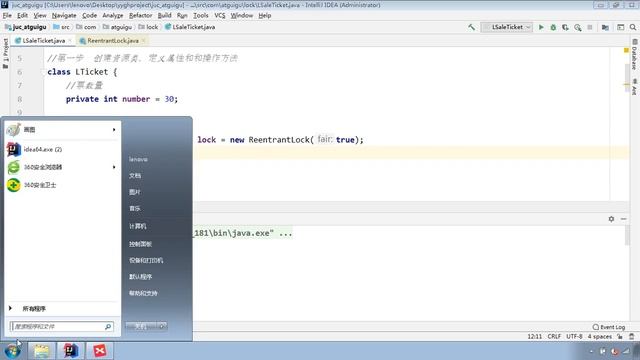
Task: Click the lenovo user folder link
Action: click(x=138, y=159)
